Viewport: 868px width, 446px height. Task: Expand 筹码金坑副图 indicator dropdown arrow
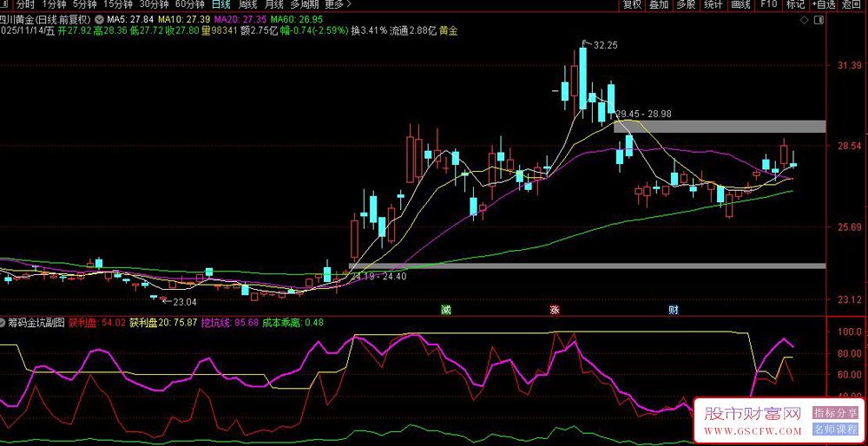3,322
